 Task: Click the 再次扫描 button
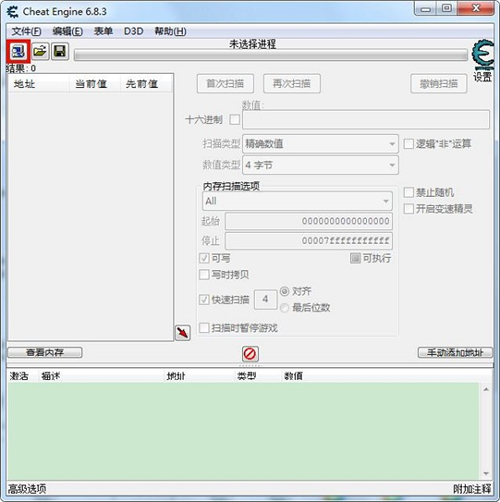point(292,83)
